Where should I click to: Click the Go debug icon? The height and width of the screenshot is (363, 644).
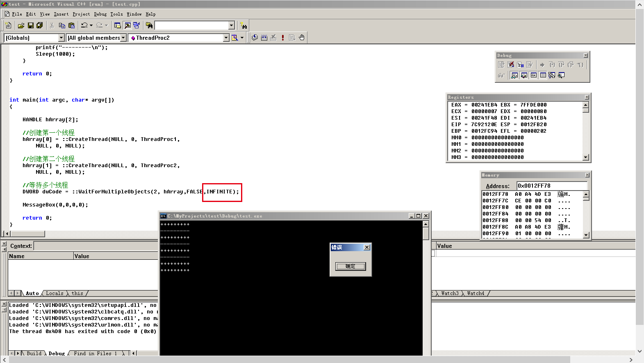coord(292,38)
